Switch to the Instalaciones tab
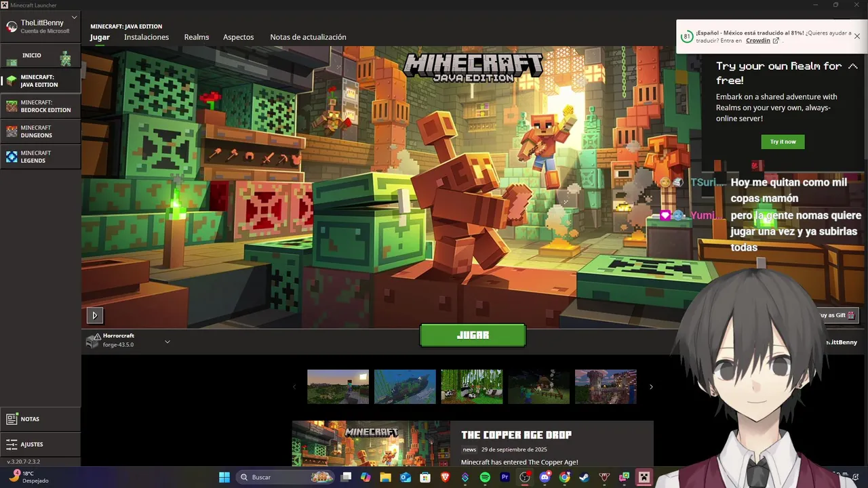This screenshot has height=488, width=868. point(146,37)
